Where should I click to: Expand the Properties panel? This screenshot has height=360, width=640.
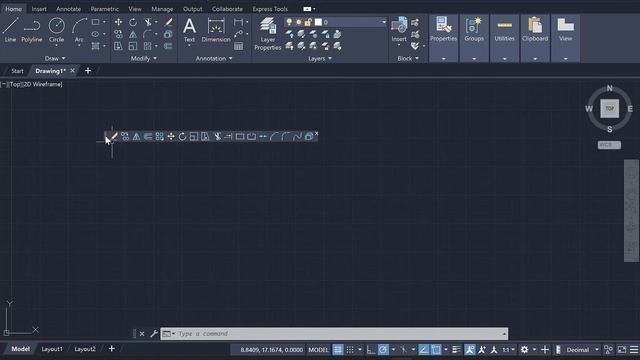443,59
